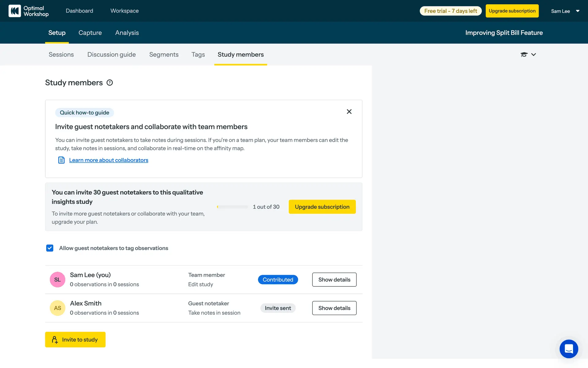Switch to the Discussion guide tab
Viewport: 588px width, 368px height.
tap(111, 55)
